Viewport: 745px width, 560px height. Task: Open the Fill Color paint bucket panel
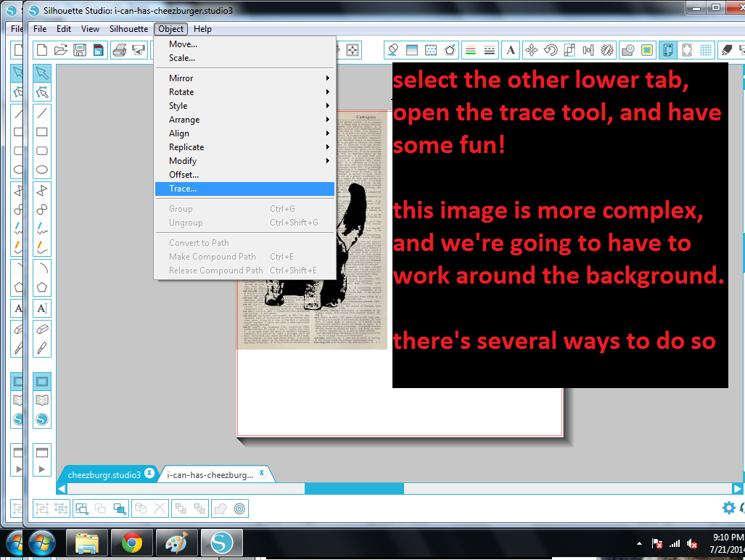click(x=393, y=50)
